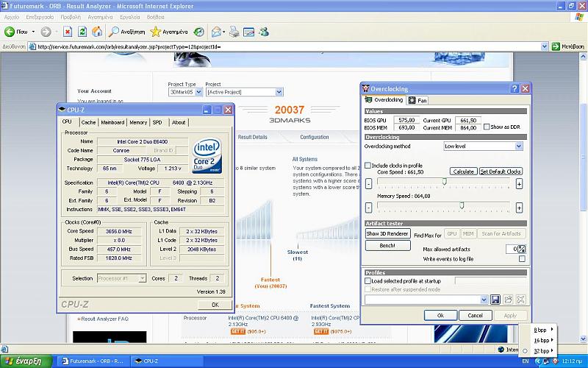Decrease memory speed with the minus button
588x368 pixels.
coord(369,208)
